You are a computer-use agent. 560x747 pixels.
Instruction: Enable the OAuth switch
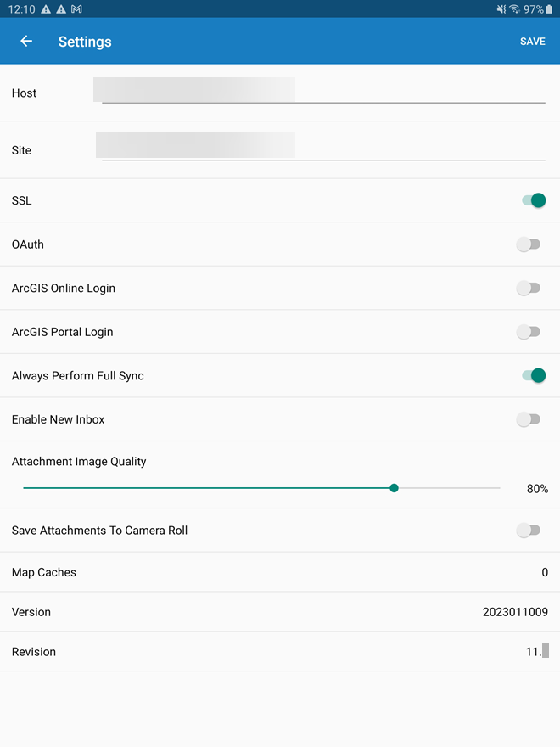529,244
